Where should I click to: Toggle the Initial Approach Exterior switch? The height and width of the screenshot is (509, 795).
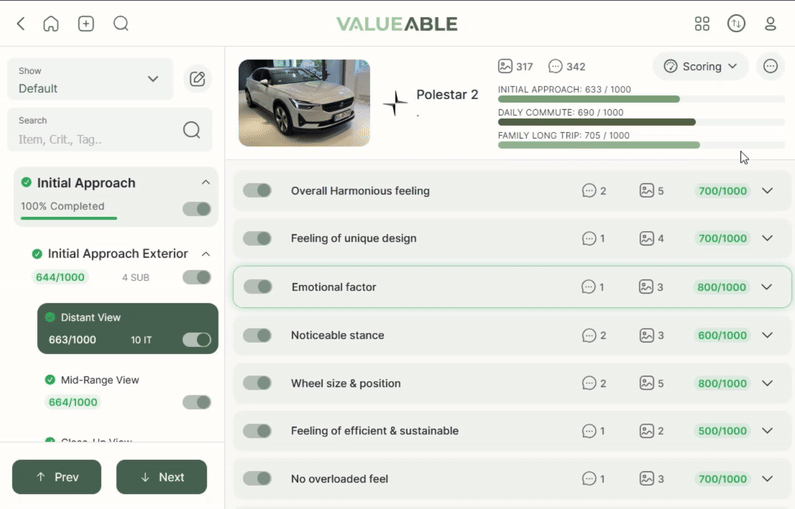pos(197,277)
